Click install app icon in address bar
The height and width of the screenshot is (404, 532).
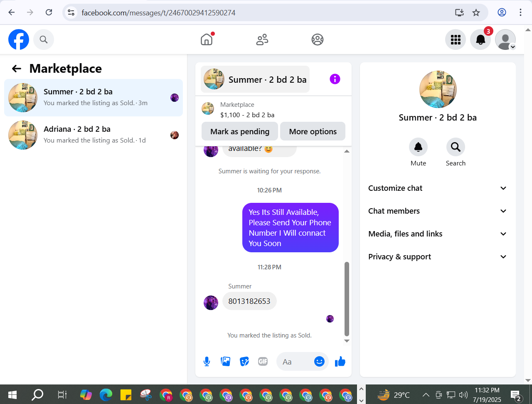[459, 12]
